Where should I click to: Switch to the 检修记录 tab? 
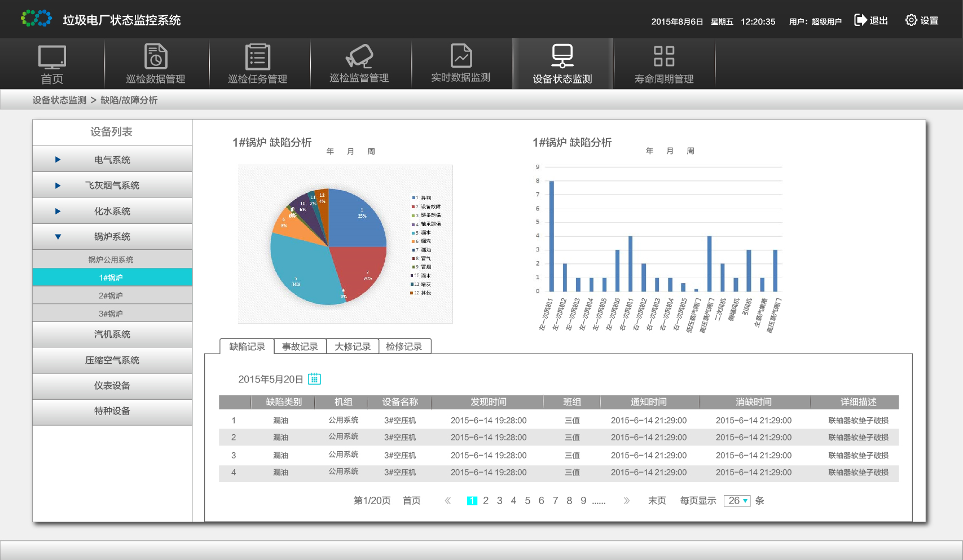click(x=404, y=346)
